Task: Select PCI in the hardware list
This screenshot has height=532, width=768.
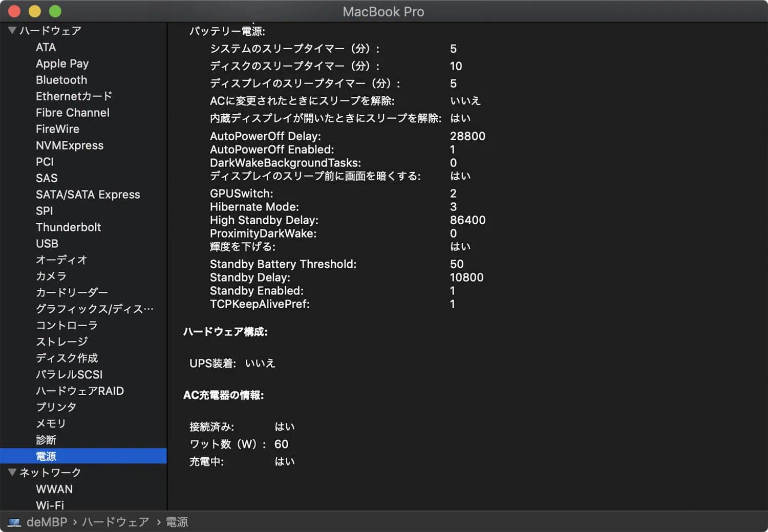Action: pyautogui.click(x=45, y=162)
